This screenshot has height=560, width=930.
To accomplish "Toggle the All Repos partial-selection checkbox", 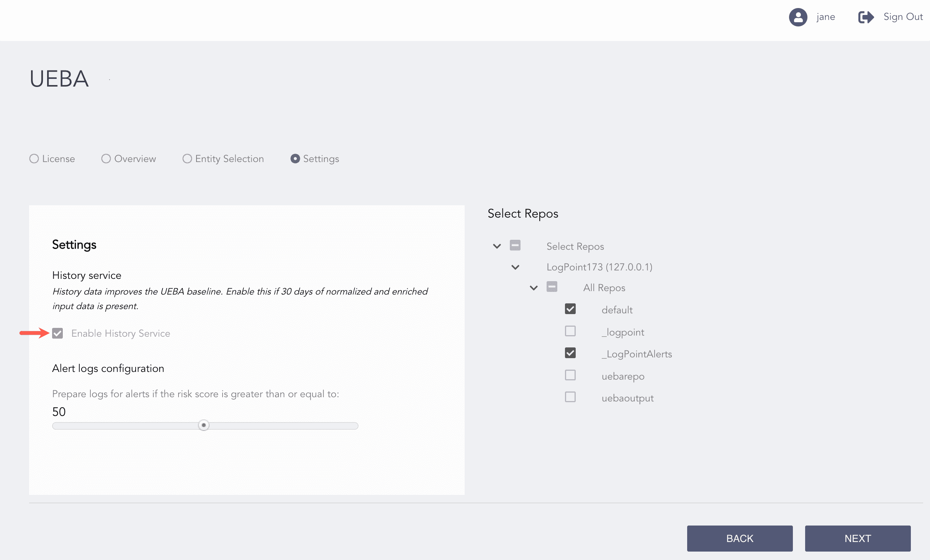I will (x=552, y=287).
